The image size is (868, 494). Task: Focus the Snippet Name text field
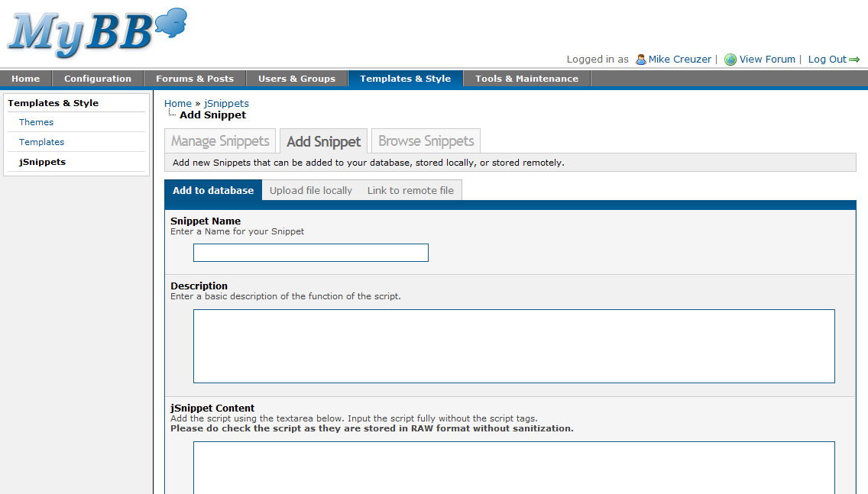310,253
